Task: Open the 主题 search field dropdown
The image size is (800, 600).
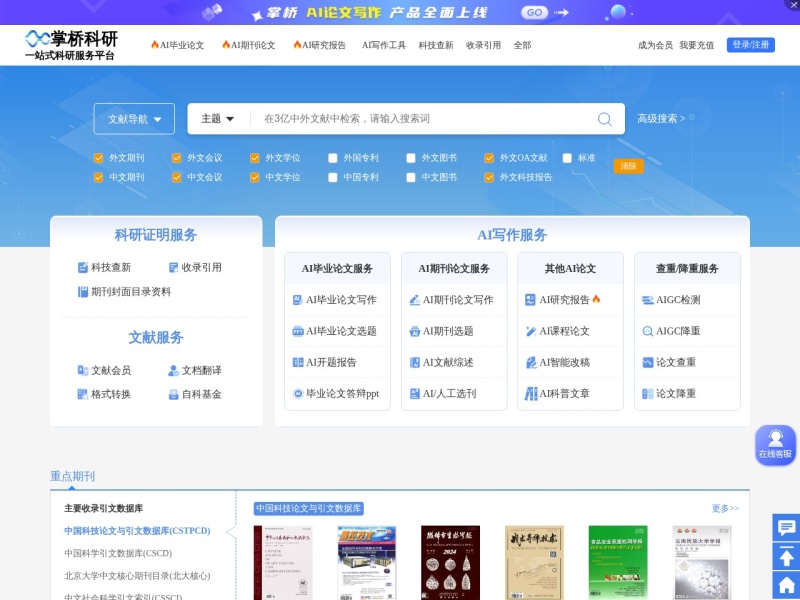Action: pyautogui.click(x=217, y=119)
